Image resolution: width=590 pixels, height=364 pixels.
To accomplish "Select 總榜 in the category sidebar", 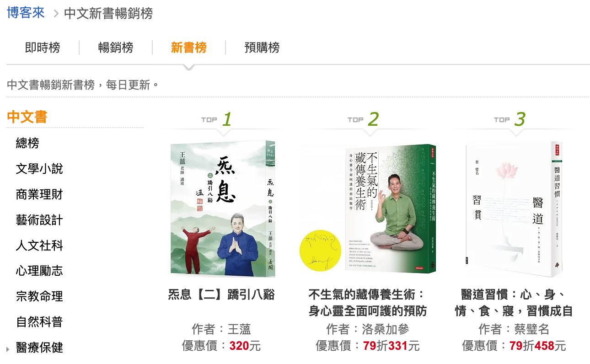I will [27, 144].
